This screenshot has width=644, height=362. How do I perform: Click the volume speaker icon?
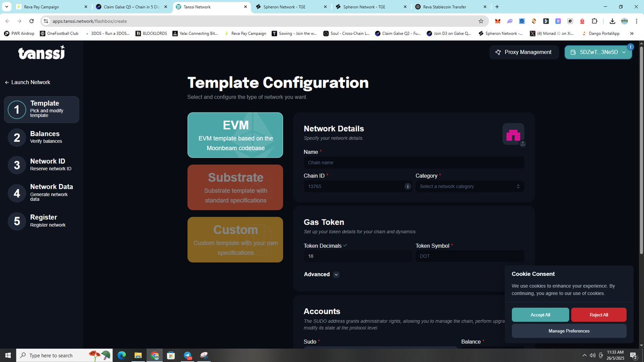point(592,355)
